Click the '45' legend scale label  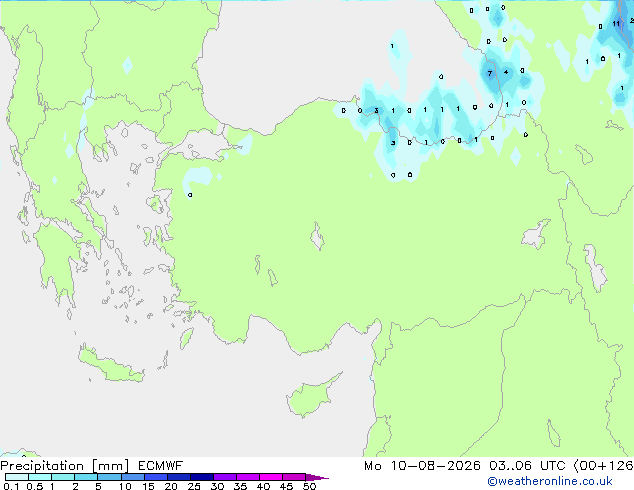[x=286, y=486]
